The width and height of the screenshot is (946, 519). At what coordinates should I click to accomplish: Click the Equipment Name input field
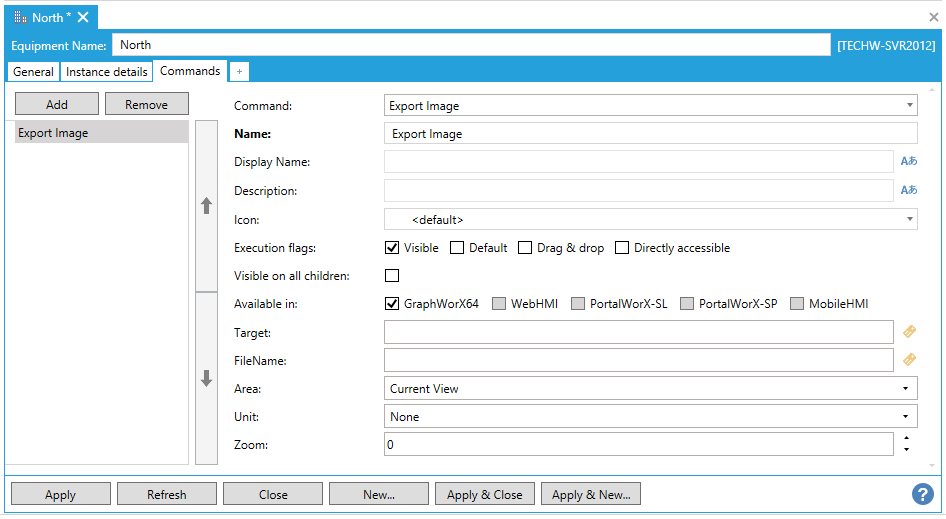[x=470, y=45]
